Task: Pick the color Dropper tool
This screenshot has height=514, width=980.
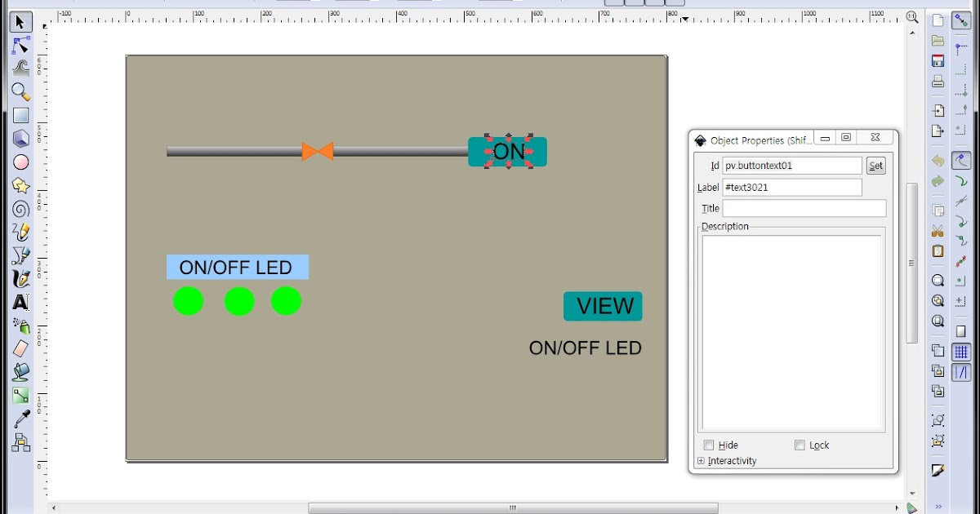Action: (20, 416)
